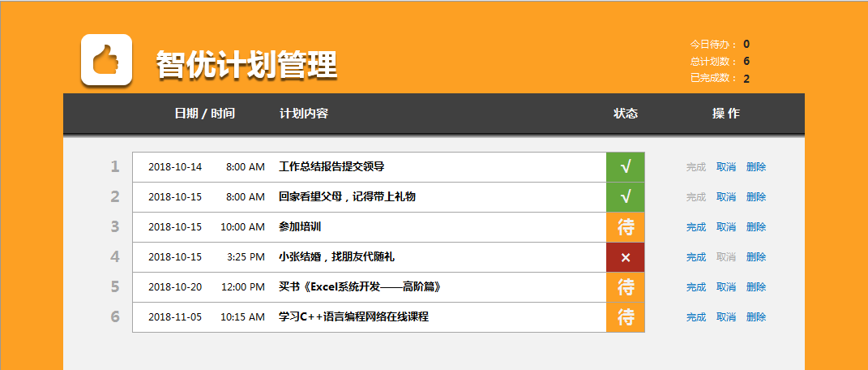This screenshot has width=868, height=370.
Task: Click time 3:25 PM cell
Action: click(x=246, y=257)
